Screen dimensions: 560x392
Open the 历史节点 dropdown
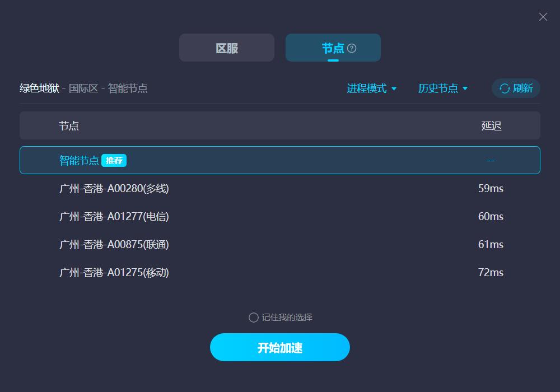tap(443, 88)
